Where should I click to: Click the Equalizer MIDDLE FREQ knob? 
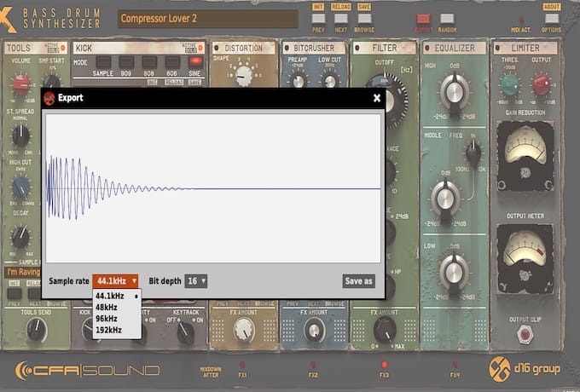click(473, 153)
